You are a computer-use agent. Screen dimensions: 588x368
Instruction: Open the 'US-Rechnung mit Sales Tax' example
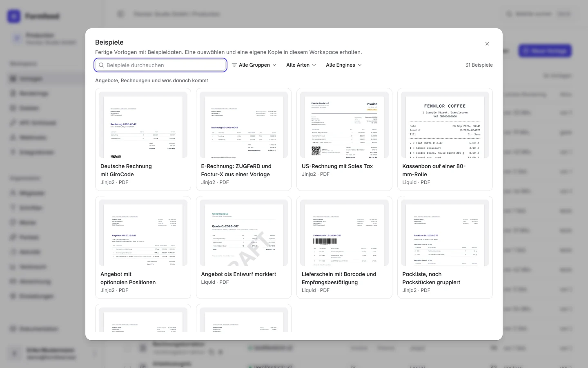click(344, 139)
